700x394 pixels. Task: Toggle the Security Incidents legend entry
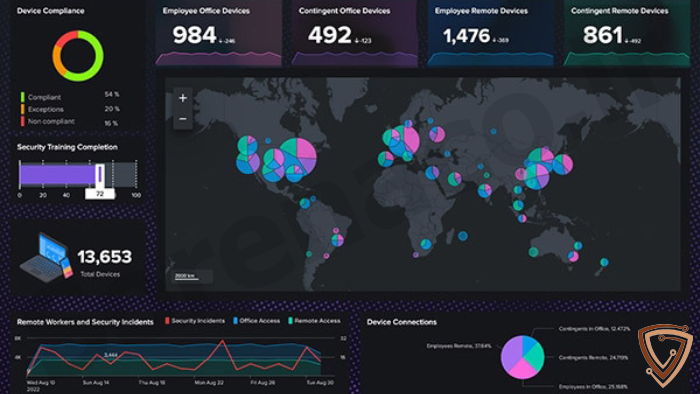tap(195, 321)
